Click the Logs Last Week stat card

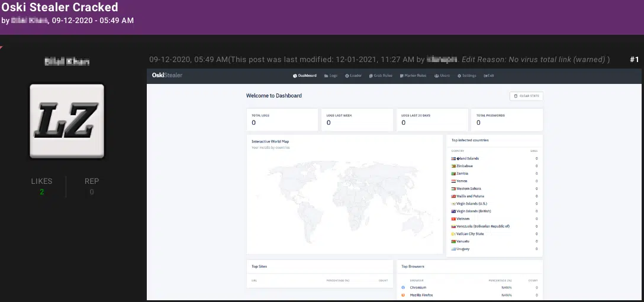[x=357, y=120]
